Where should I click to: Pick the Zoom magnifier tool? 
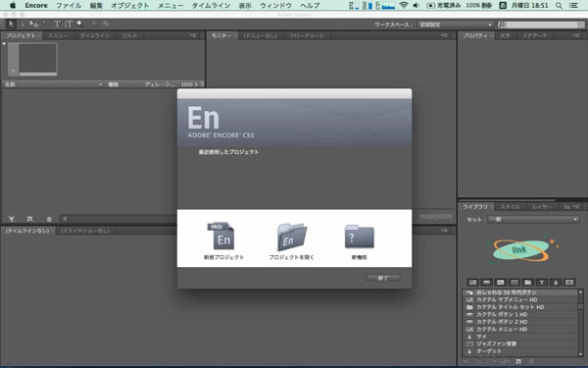coord(80,24)
